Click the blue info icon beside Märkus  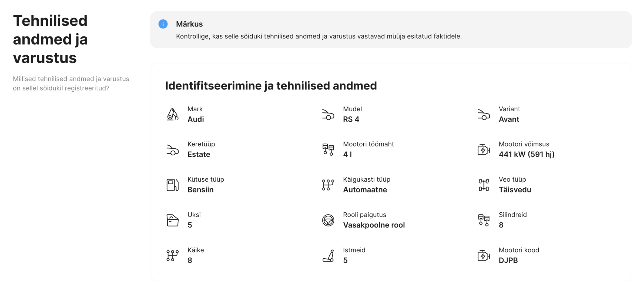(x=163, y=24)
